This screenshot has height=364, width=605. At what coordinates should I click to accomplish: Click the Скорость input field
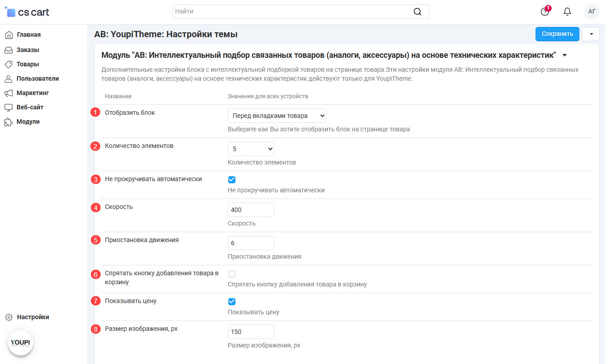coord(251,210)
